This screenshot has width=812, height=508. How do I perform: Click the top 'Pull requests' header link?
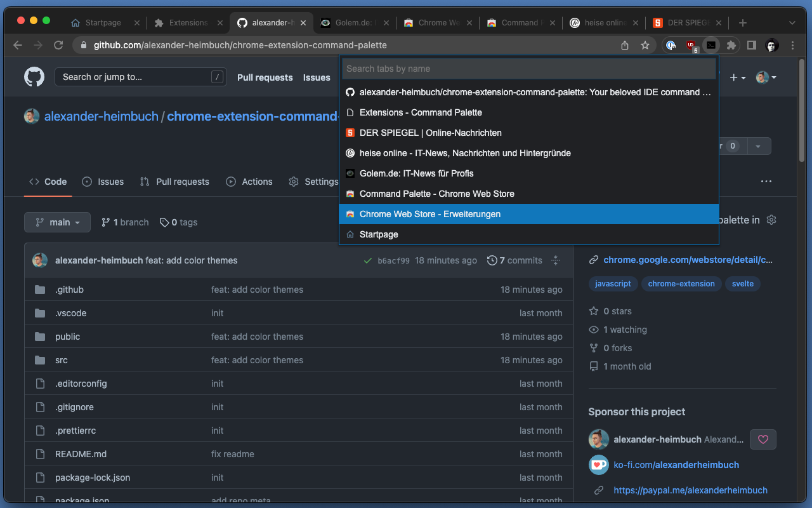tap(265, 77)
